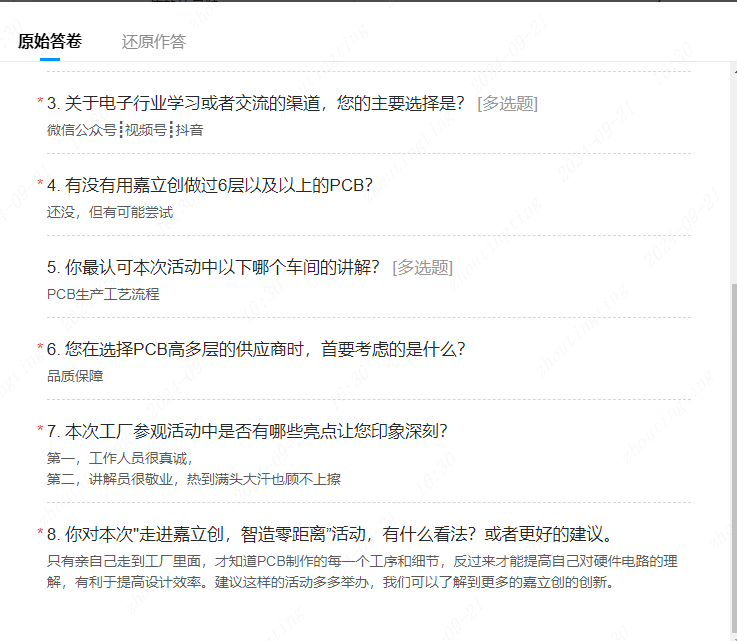Click the answer 还没，但有可能尝试
The image size is (737, 641).
coord(110,212)
